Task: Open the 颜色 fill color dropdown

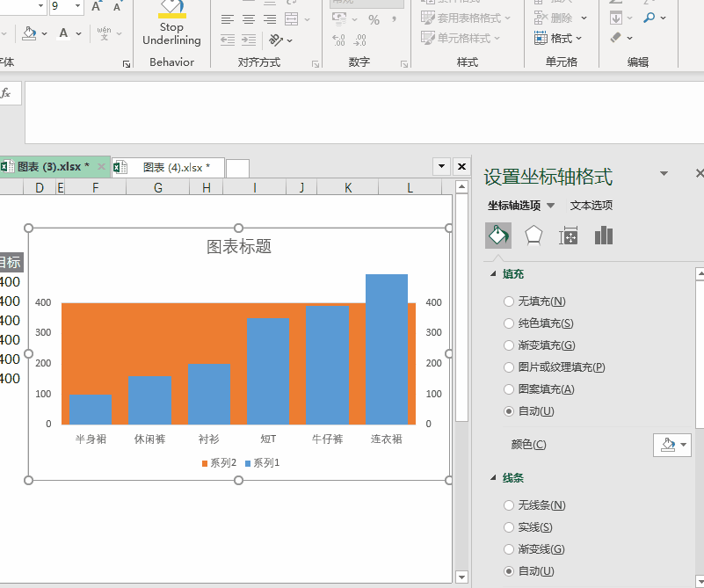Action: click(672, 445)
